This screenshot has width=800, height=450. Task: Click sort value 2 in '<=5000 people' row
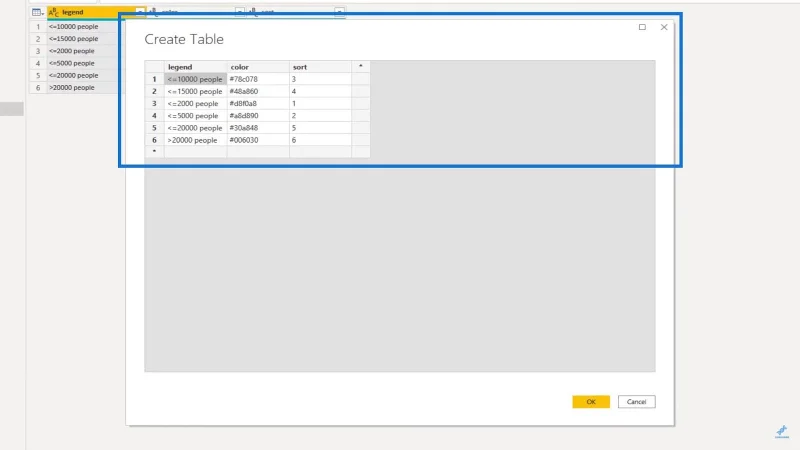pos(320,116)
